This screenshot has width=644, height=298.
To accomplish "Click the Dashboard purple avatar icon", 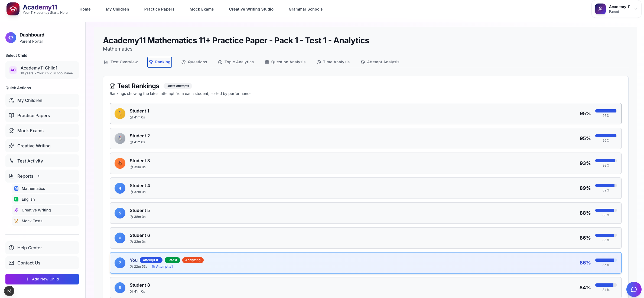I will click(11, 38).
